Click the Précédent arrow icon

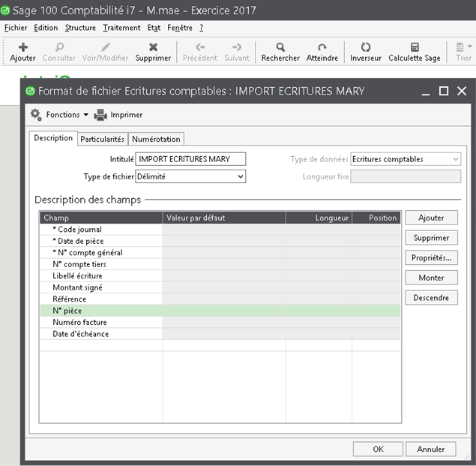200,47
